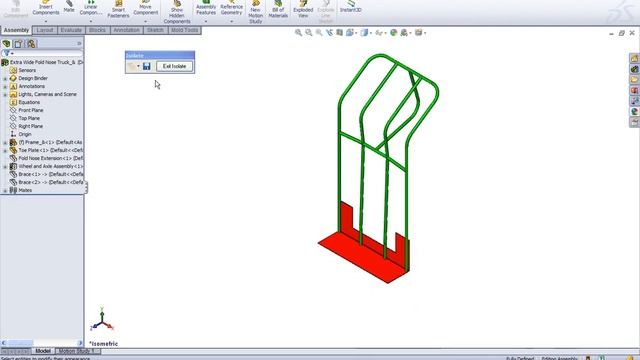
Task: Select the Model bottom tab
Action: (43, 351)
